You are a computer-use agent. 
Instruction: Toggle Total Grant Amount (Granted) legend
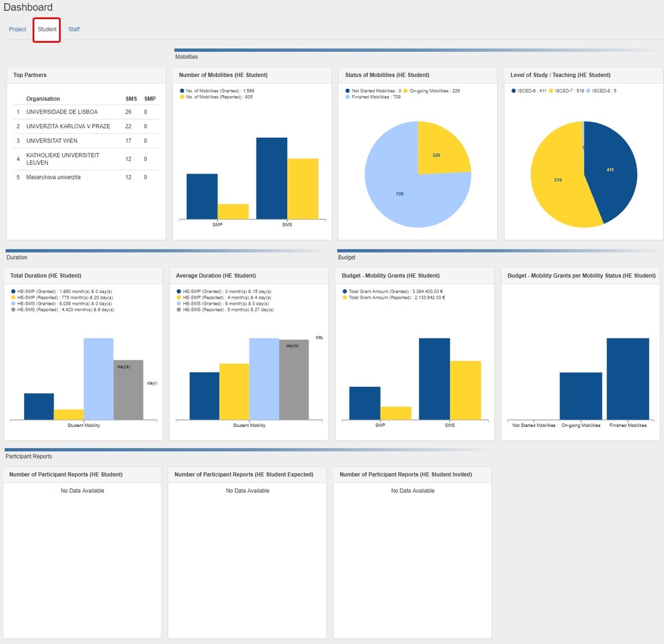coord(345,291)
